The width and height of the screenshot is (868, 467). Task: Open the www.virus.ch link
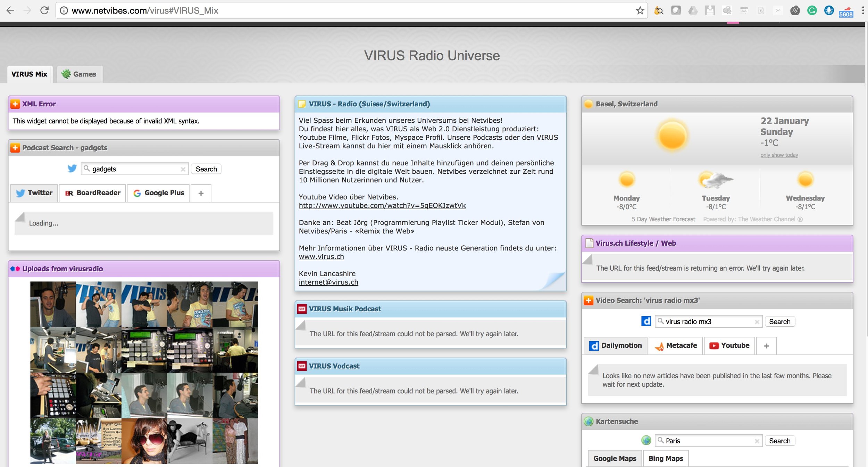321,256
